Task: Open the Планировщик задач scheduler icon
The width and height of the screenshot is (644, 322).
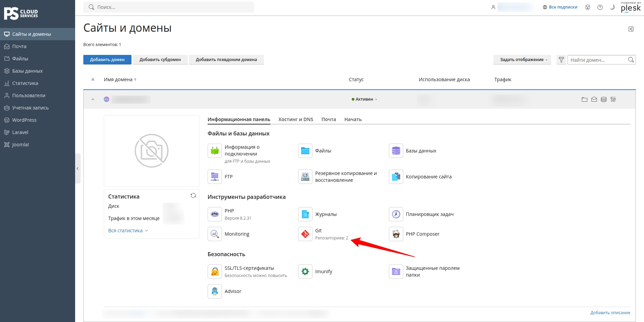Action: click(x=396, y=214)
